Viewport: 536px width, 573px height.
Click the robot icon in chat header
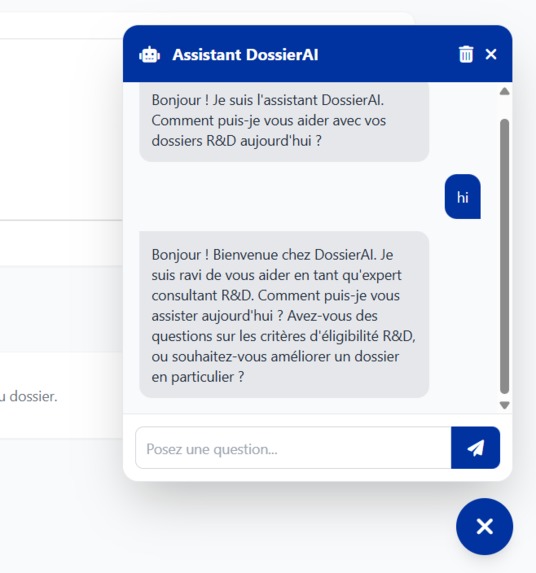149,55
